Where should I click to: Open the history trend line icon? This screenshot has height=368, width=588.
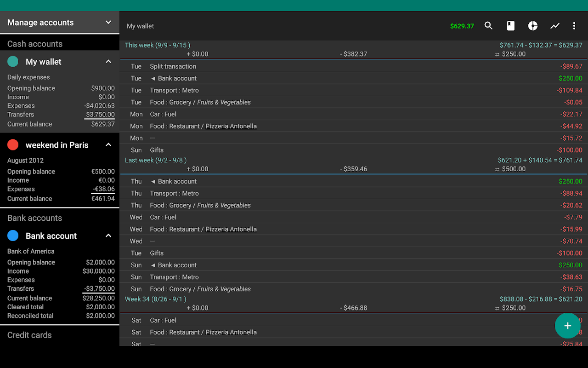click(555, 26)
